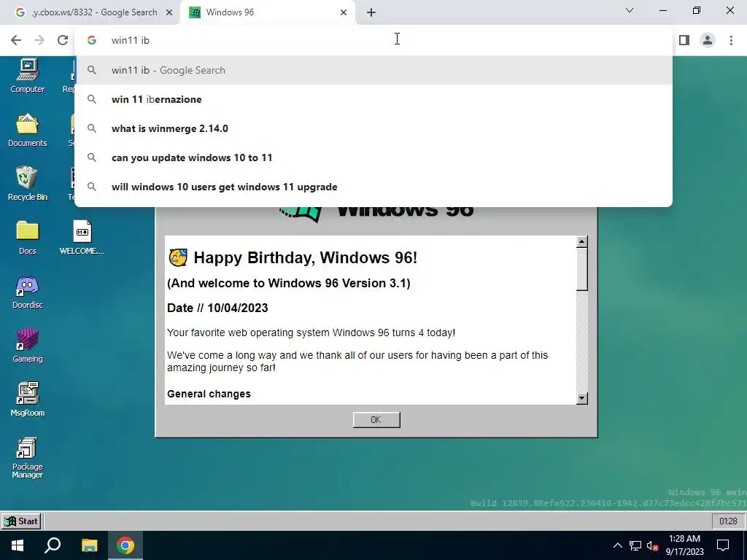The height and width of the screenshot is (560, 747).
Task: Open the Recycle Bin icon
Action: (27, 183)
